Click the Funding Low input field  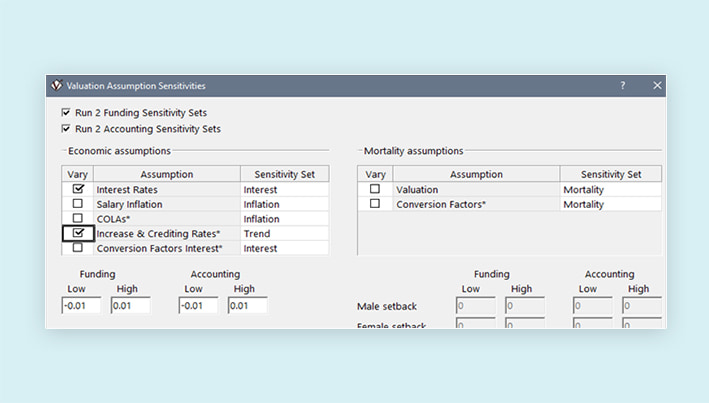(81, 305)
